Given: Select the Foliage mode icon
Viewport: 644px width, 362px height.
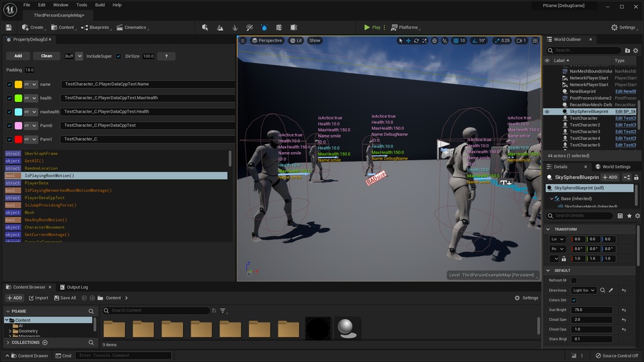Looking at the screenshot, I should click(x=235, y=27).
